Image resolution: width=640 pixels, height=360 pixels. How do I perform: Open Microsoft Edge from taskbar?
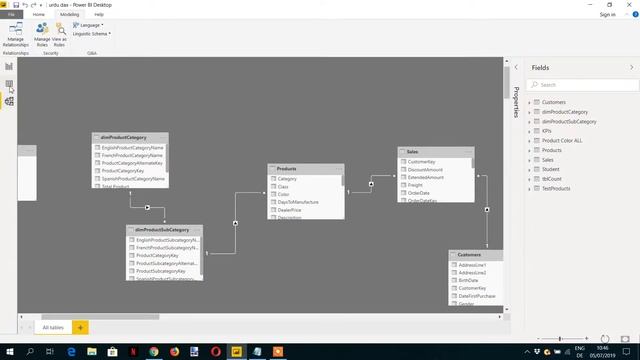tap(71, 351)
